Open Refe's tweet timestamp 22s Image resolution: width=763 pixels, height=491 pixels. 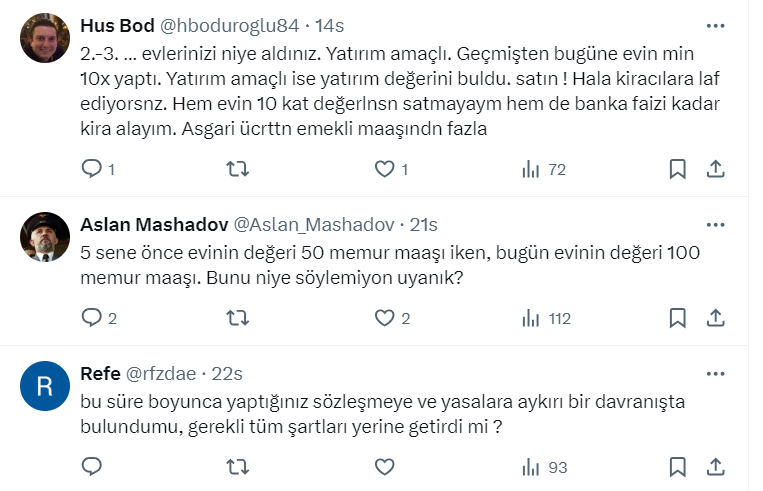[x=228, y=373]
